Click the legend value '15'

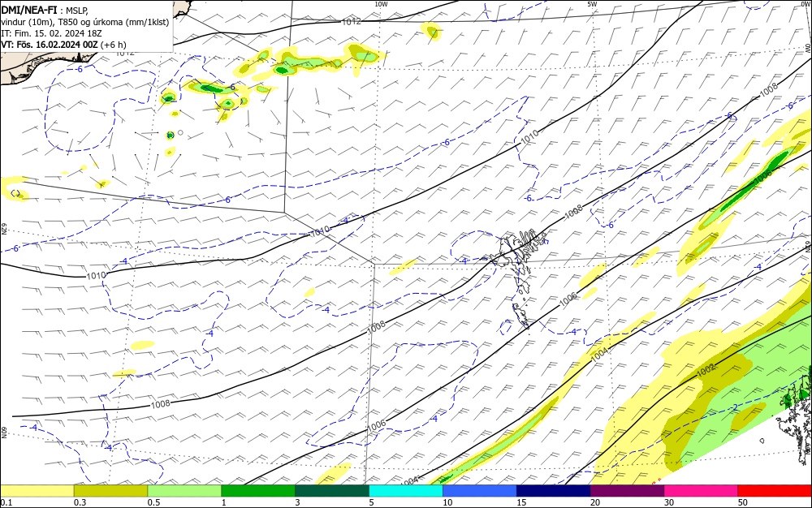point(521,502)
